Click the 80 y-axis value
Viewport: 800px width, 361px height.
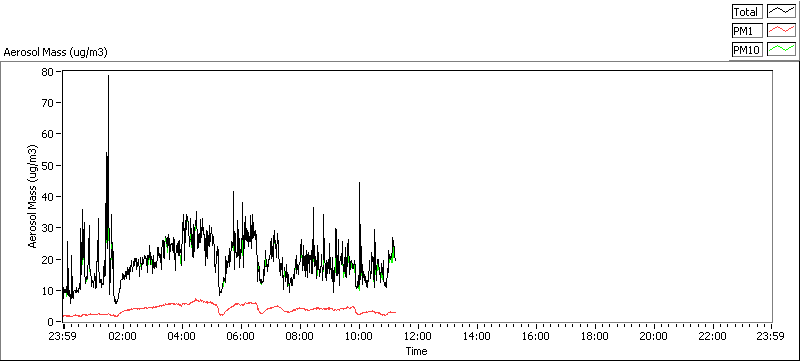pyautogui.click(x=48, y=71)
